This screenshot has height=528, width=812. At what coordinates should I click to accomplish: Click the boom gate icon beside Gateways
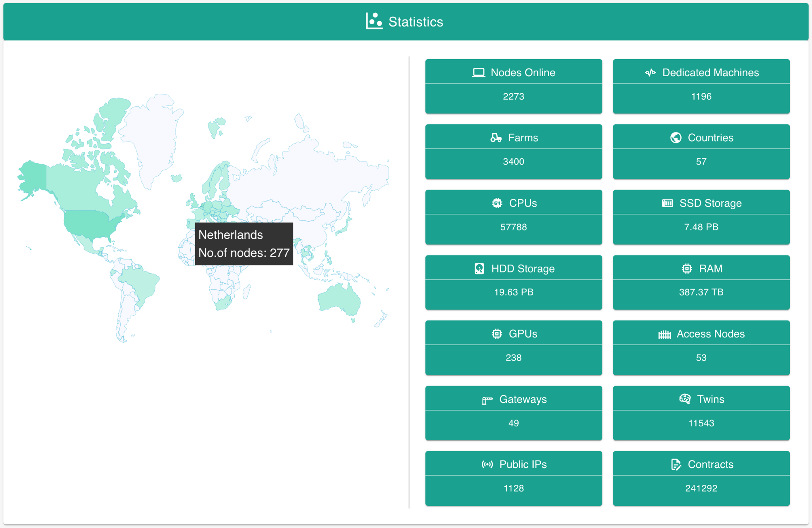(x=487, y=400)
